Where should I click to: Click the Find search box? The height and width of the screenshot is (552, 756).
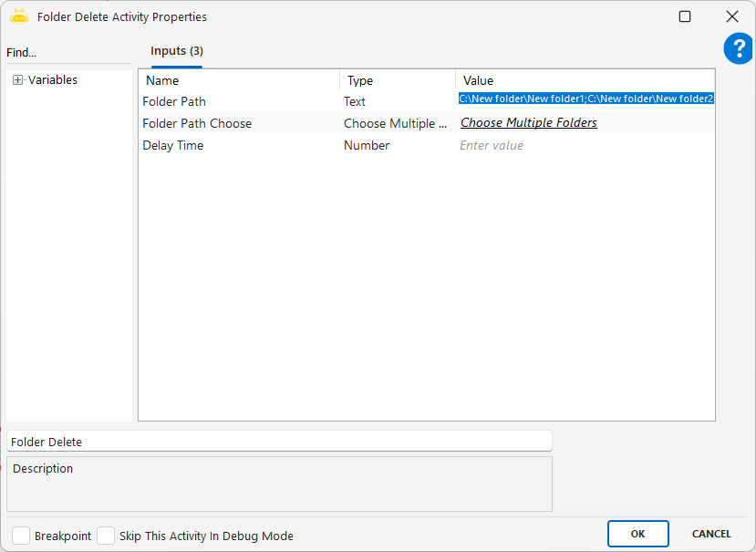tap(68, 53)
